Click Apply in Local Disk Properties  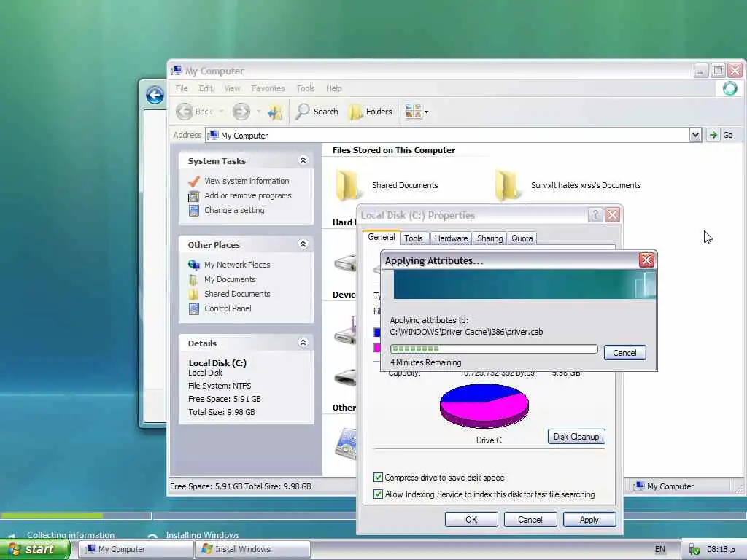(x=589, y=519)
